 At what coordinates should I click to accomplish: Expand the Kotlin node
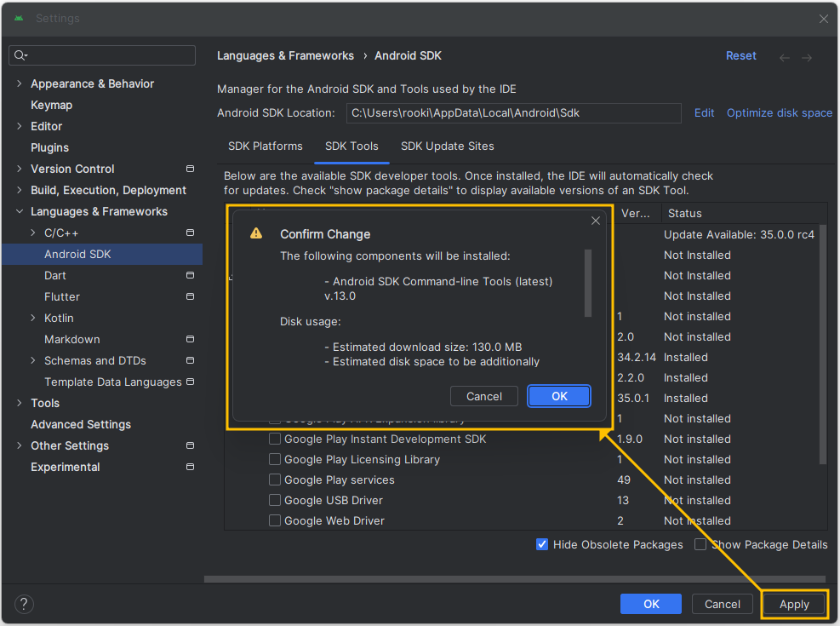tap(32, 318)
